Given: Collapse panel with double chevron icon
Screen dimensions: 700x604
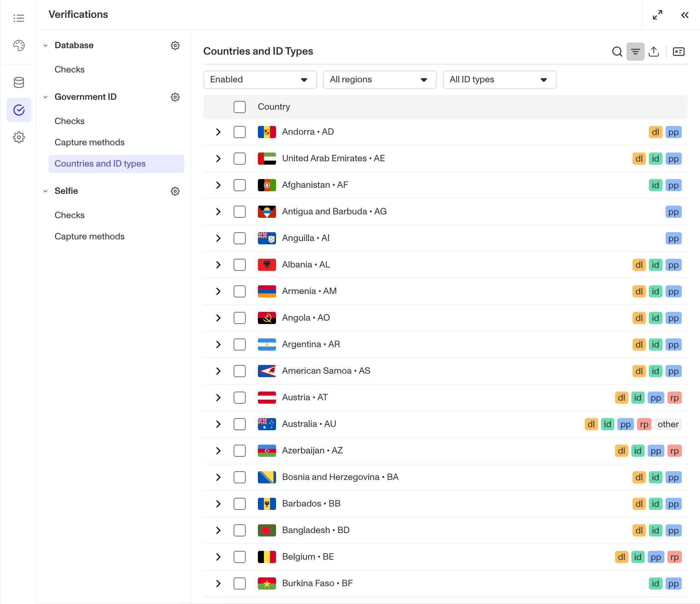Looking at the screenshot, I should coord(685,15).
